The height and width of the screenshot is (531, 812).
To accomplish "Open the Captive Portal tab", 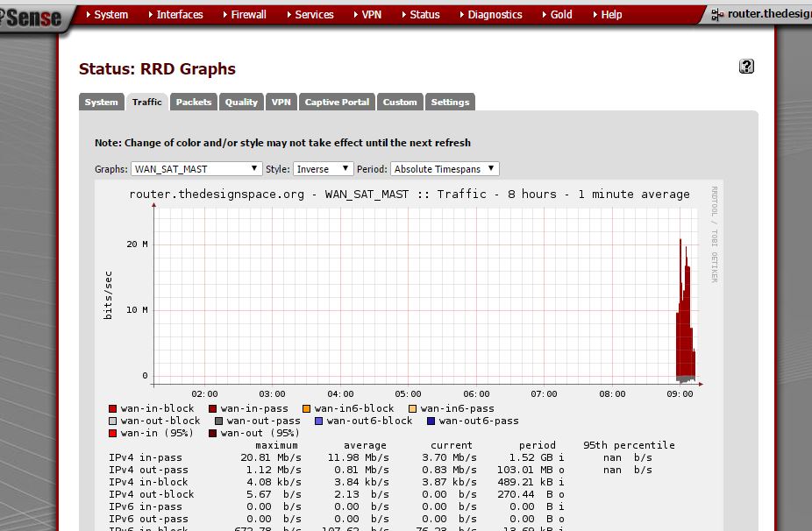I will 337,103.
